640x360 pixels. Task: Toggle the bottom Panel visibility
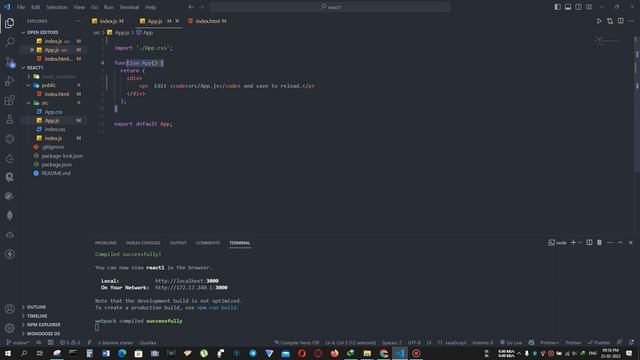point(568,7)
